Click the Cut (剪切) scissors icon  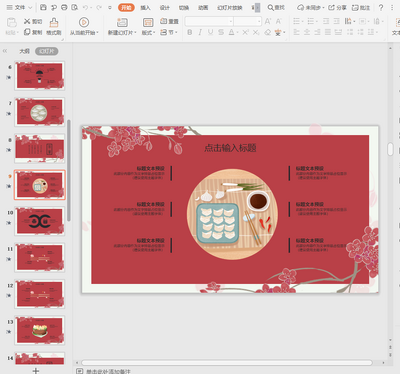27,21
